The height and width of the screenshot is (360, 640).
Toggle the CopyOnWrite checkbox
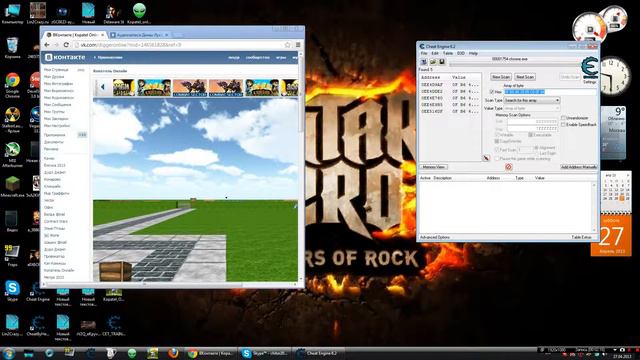(x=497, y=141)
